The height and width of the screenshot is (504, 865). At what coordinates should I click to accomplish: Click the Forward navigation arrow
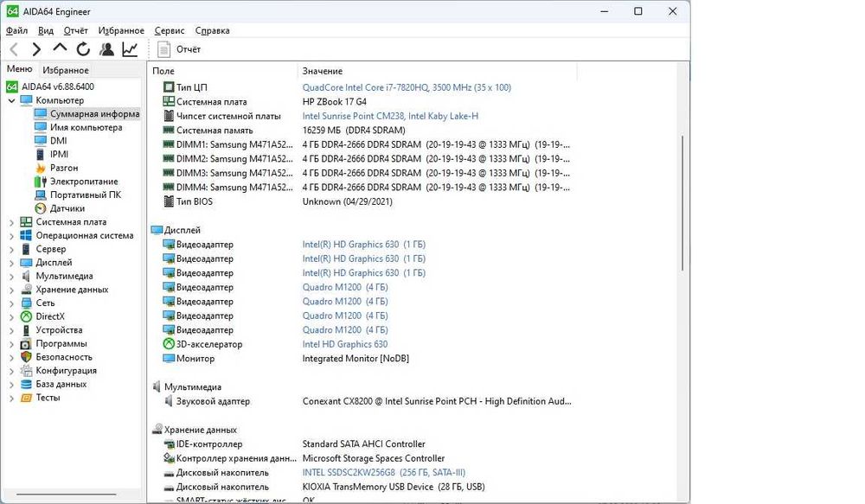tap(36, 49)
